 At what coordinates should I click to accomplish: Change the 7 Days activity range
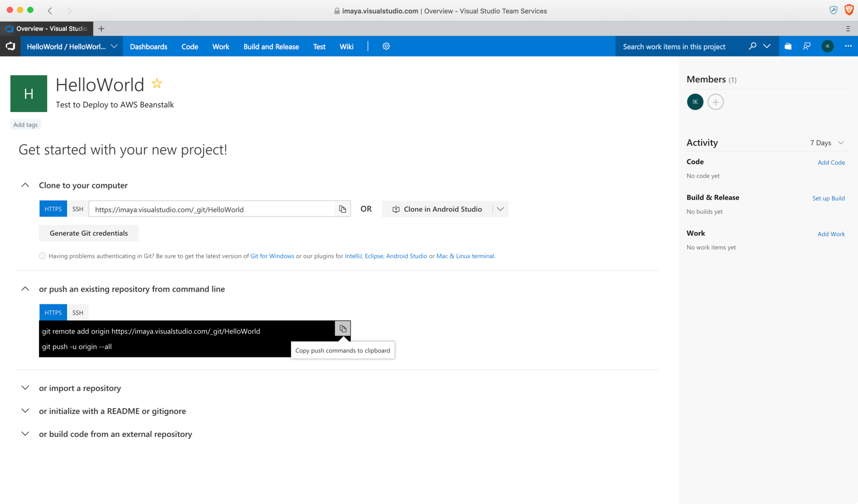(x=827, y=143)
